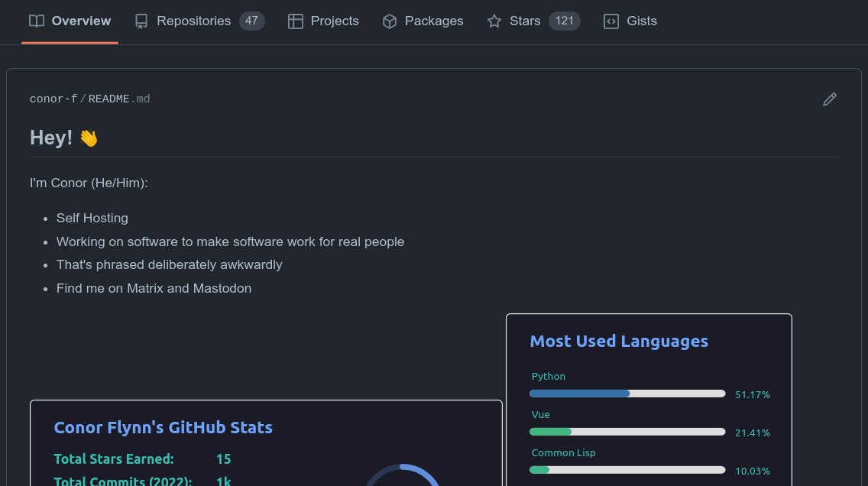Click the commits value 1k
Viewport: 868px width, 486px height.
coord(224,481)
